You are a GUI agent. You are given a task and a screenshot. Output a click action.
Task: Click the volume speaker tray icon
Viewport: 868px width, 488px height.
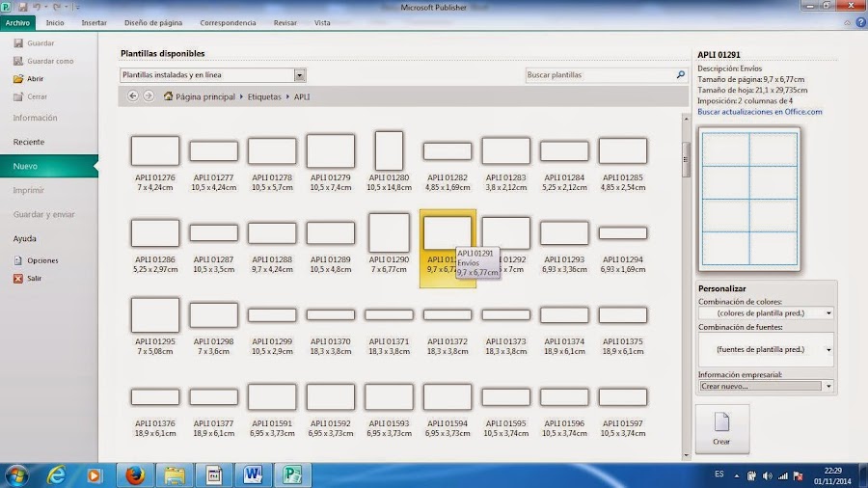[x=768, y=475]
